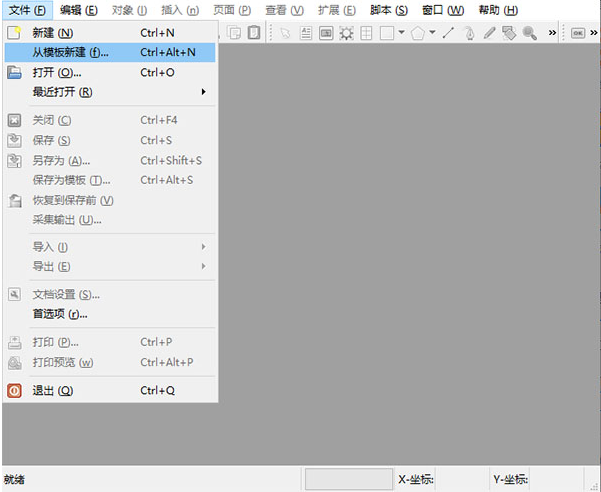Screen dimensions: 601x492
Task: Click the Save As icon beside 另存为
Action: [x=14, y=161]
